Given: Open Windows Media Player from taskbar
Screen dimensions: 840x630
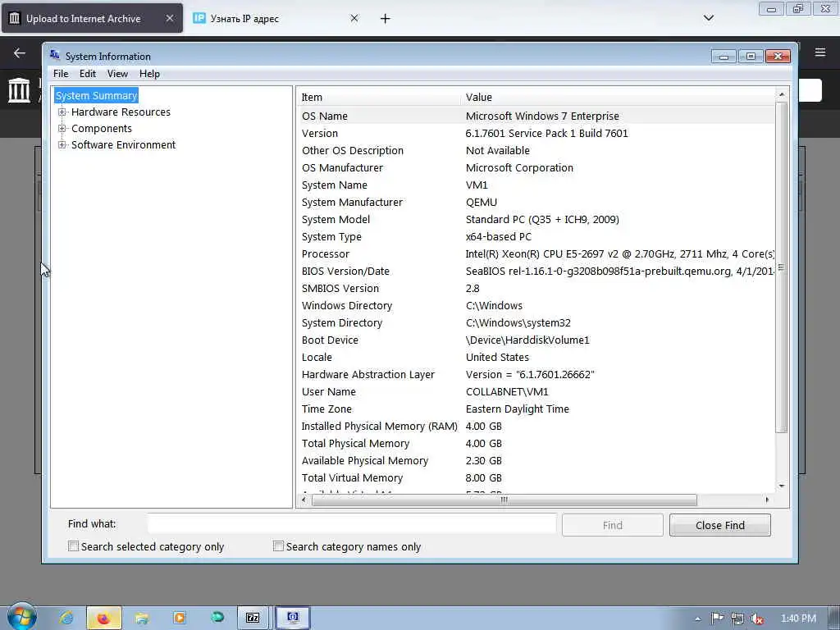Looking at the screenshot, I should pos(180,618).
